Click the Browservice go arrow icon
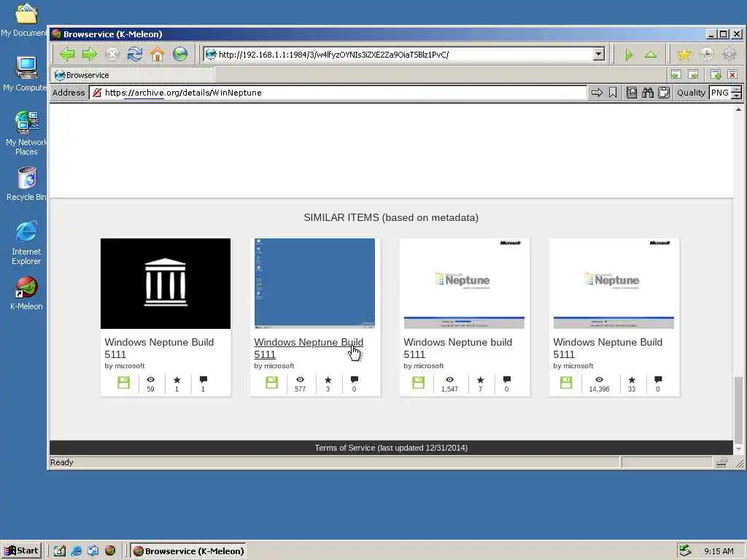 [x=597, y=93]
